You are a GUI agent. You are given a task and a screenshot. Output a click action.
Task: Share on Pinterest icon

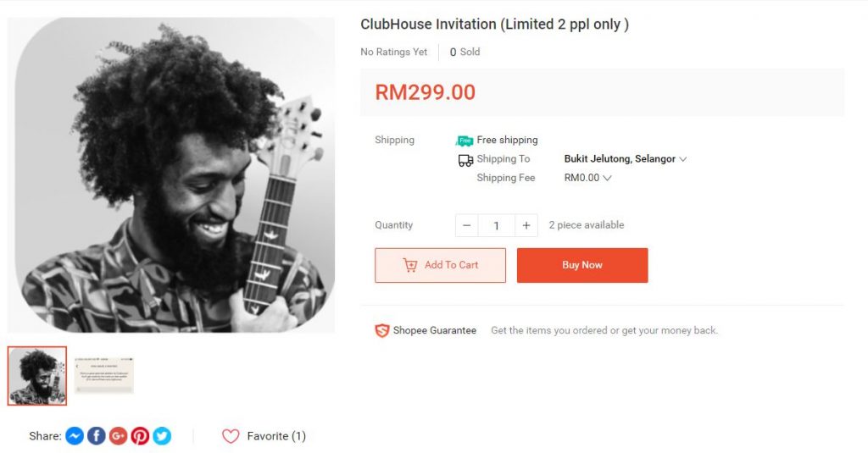[x=140, y=436]
